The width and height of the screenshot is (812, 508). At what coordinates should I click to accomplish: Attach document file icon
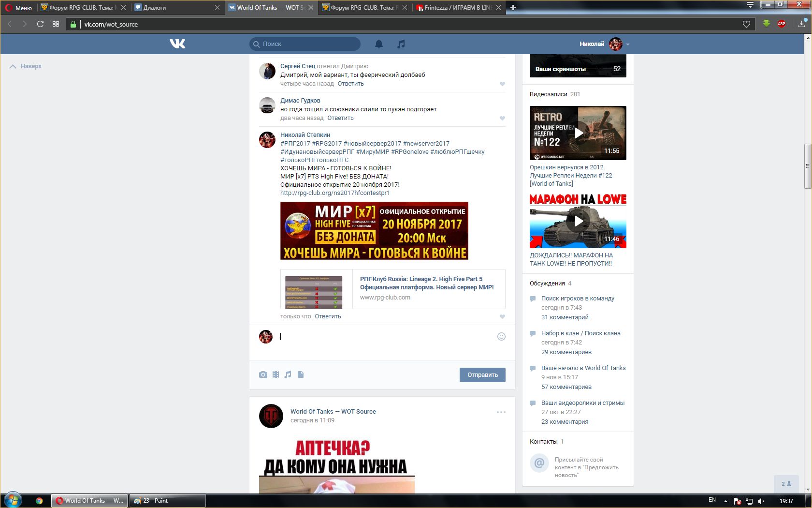[x=301, y=374]
